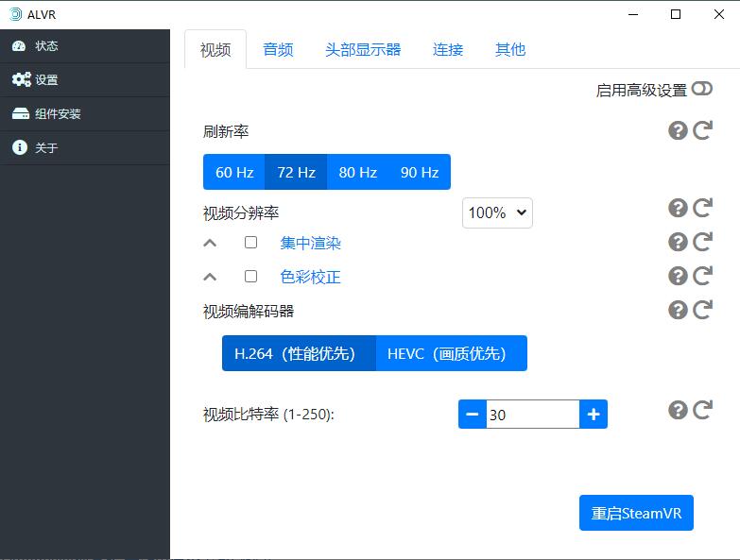Tick the 色彩校正 checkbox

[x=250, y=277]
